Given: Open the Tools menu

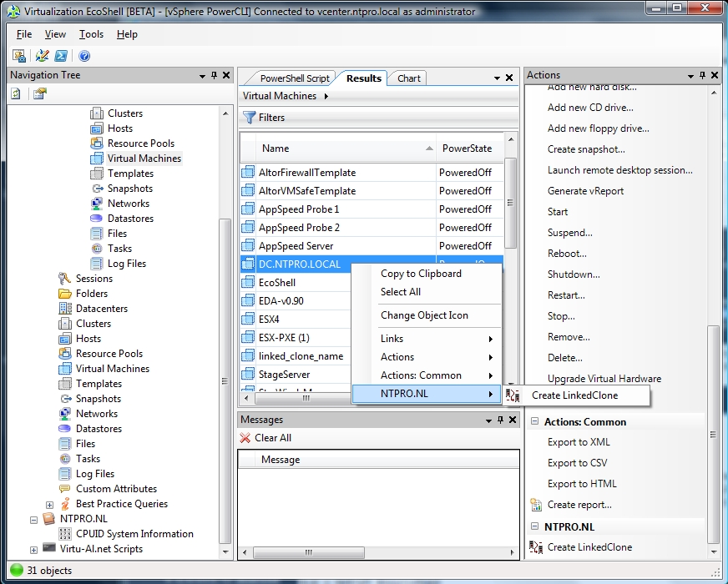Looking at the screenshot, I should 91,34.
